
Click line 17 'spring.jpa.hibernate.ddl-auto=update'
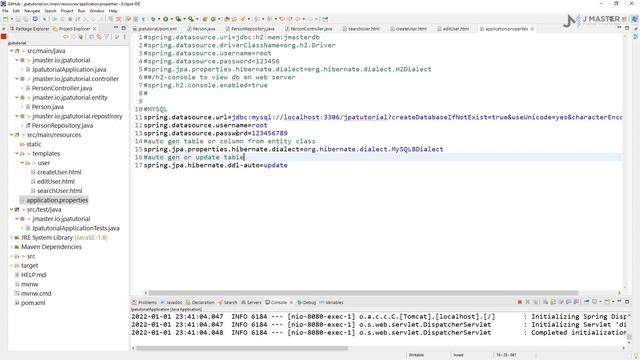(x=216, y=165)
